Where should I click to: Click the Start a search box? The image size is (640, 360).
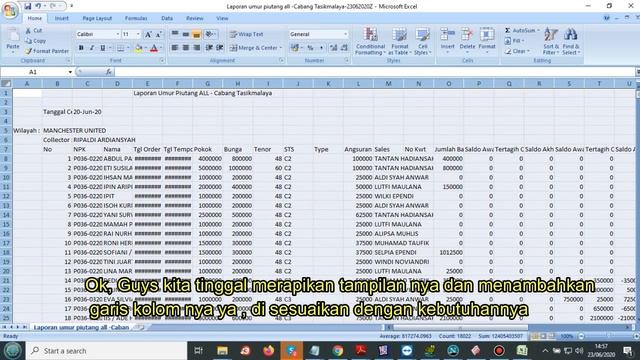(x=107, y=351)
